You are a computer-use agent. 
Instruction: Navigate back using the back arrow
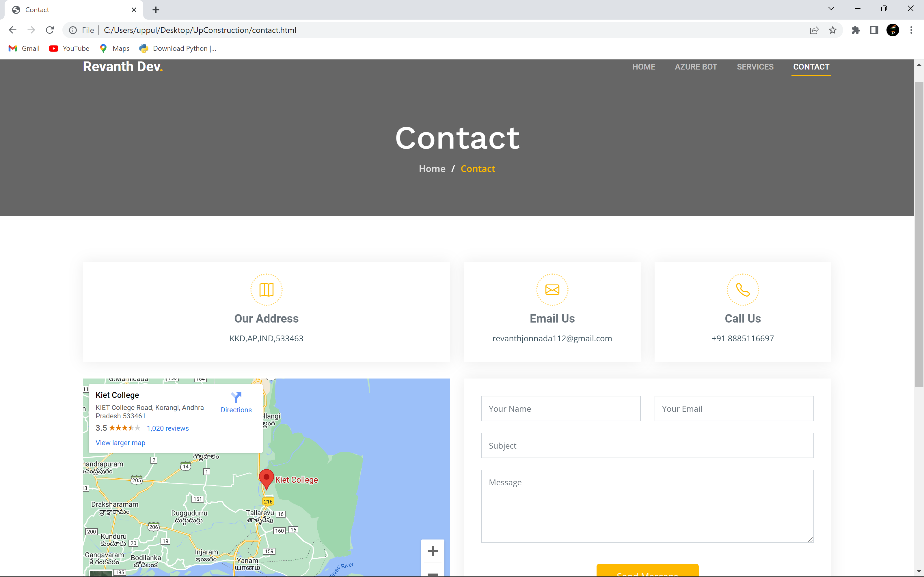[x=13, y=30]
